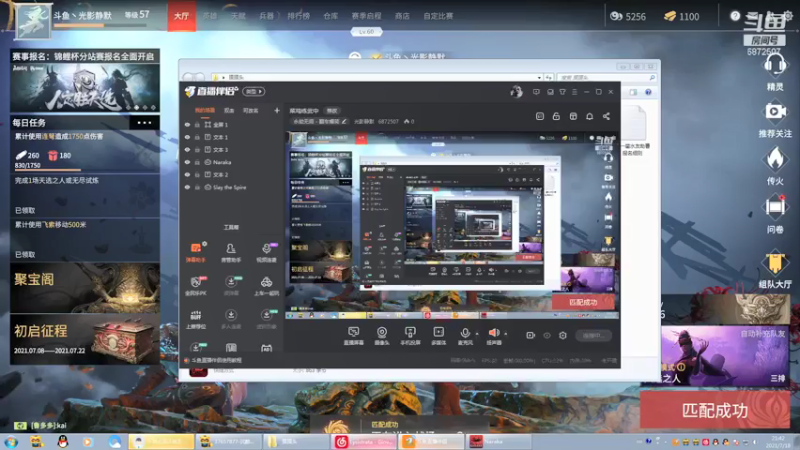
Task: Expand the microphone options arrow
Action: [x=477, y=334]
